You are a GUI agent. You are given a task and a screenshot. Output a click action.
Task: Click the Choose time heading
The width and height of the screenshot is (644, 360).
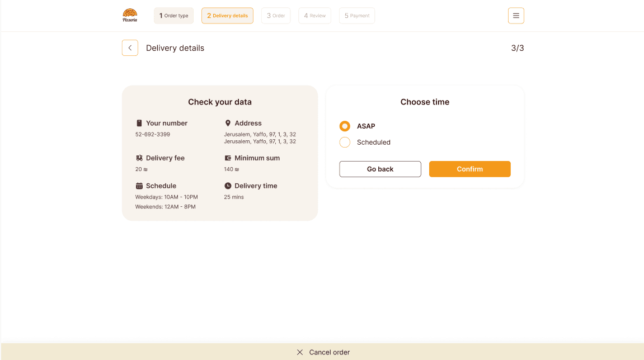425,102
